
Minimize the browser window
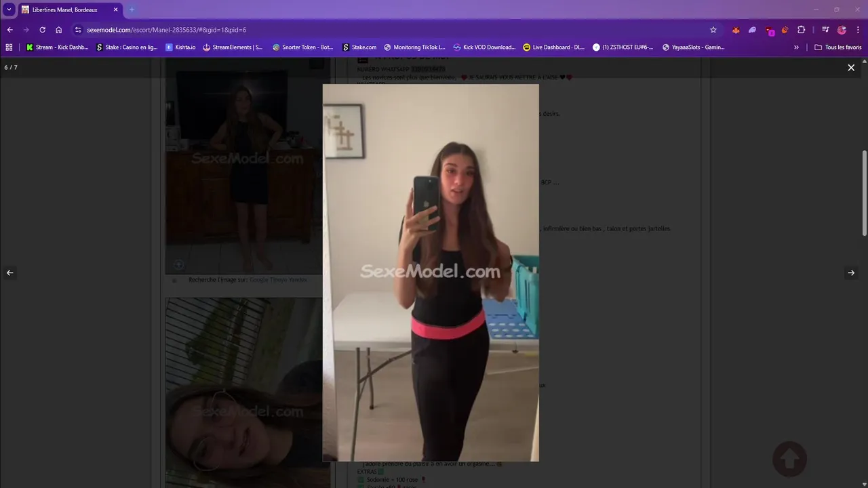816,9
